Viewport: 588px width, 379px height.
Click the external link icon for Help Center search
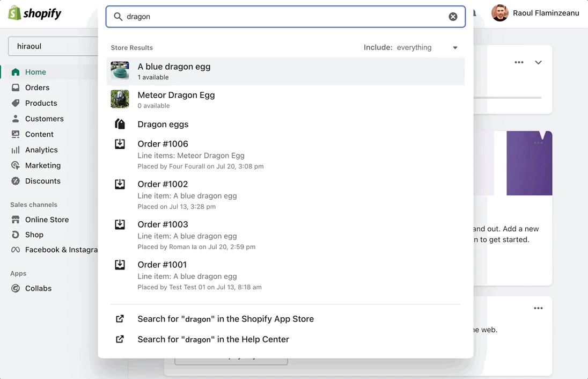[x=120, y=339]
